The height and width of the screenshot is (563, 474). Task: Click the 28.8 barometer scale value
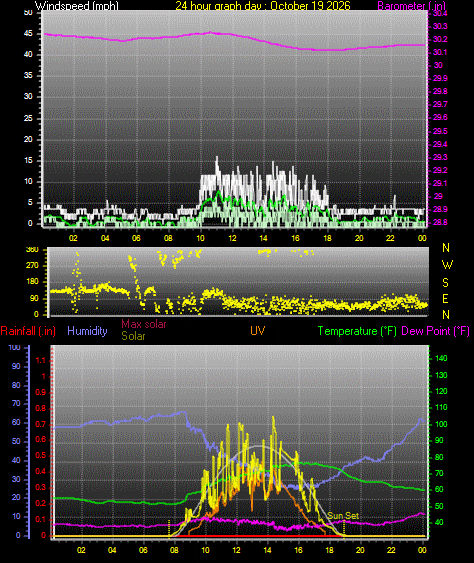tap(440, 222)
